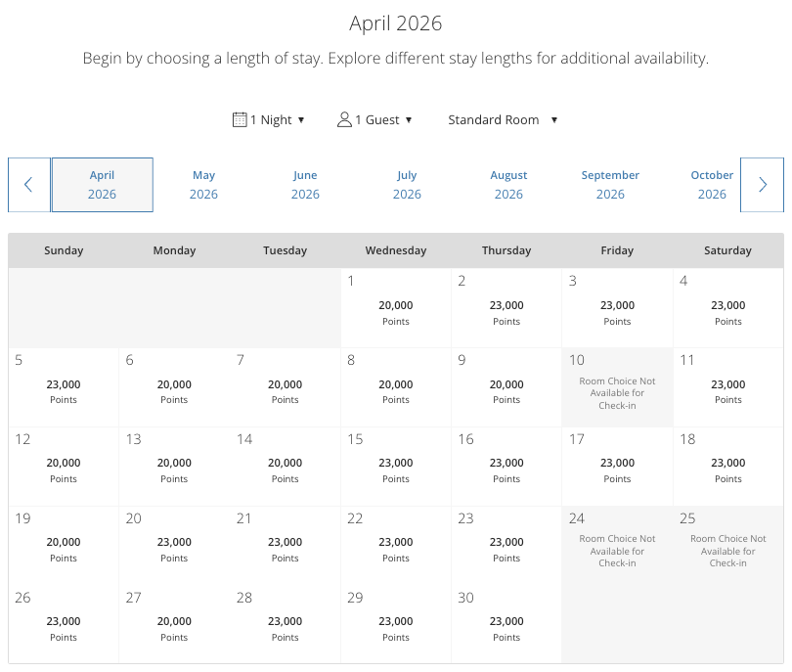This screenshot has width=792, height=672.
Task: Open the 1 Guest dropdown
Action: click(375, 119)
